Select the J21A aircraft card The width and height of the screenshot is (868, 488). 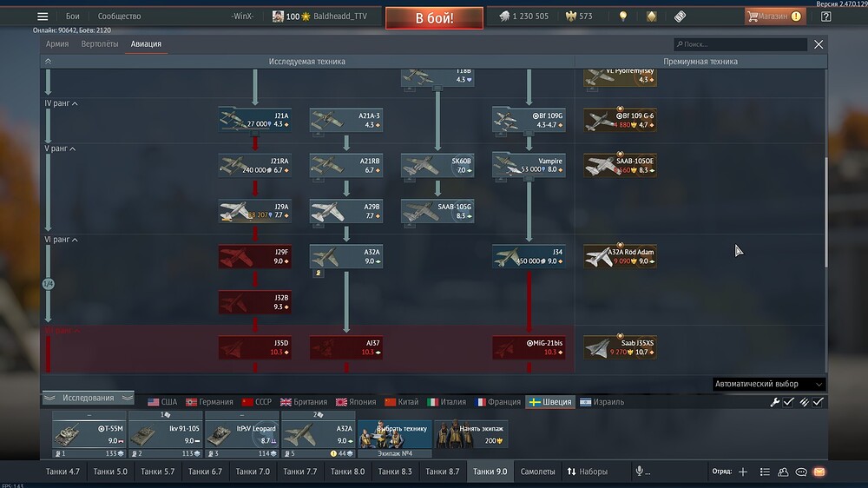coord(255,120)
